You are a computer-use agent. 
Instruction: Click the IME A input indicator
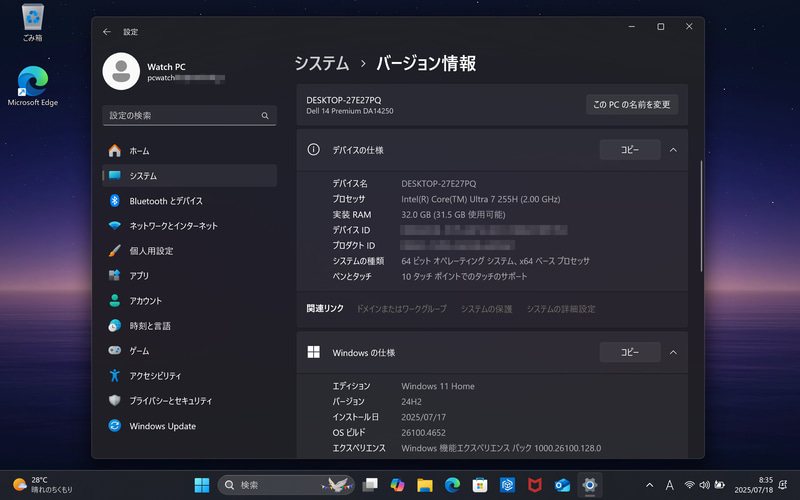(x=669, y=485)
